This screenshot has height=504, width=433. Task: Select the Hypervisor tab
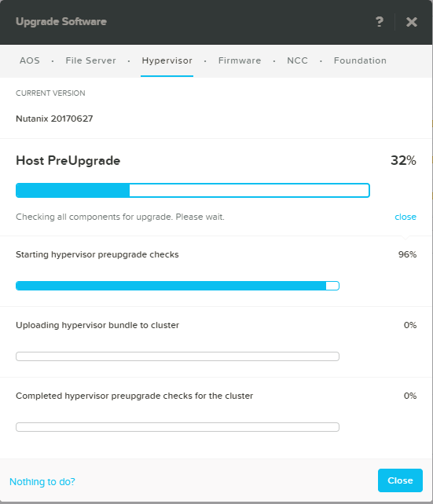point(167,60)
